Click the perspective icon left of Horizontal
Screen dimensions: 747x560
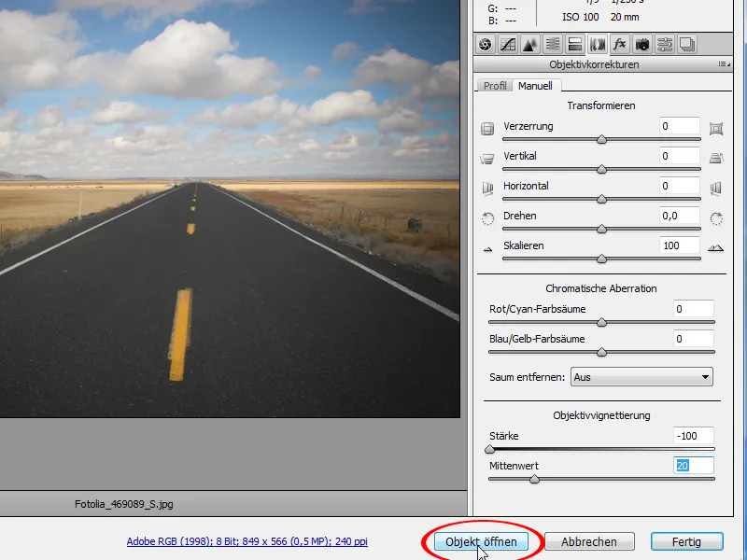[x=487, y=189]
